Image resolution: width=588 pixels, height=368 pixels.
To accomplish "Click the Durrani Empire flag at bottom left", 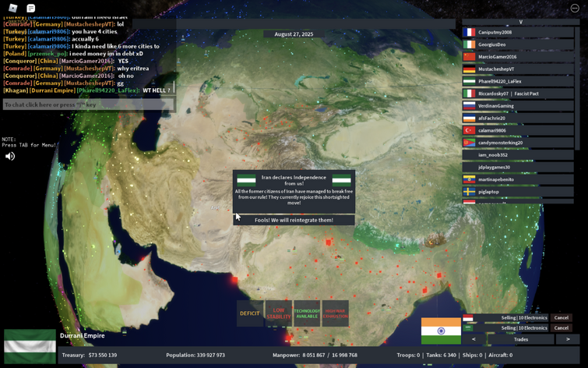I will (x=30, y=346).
